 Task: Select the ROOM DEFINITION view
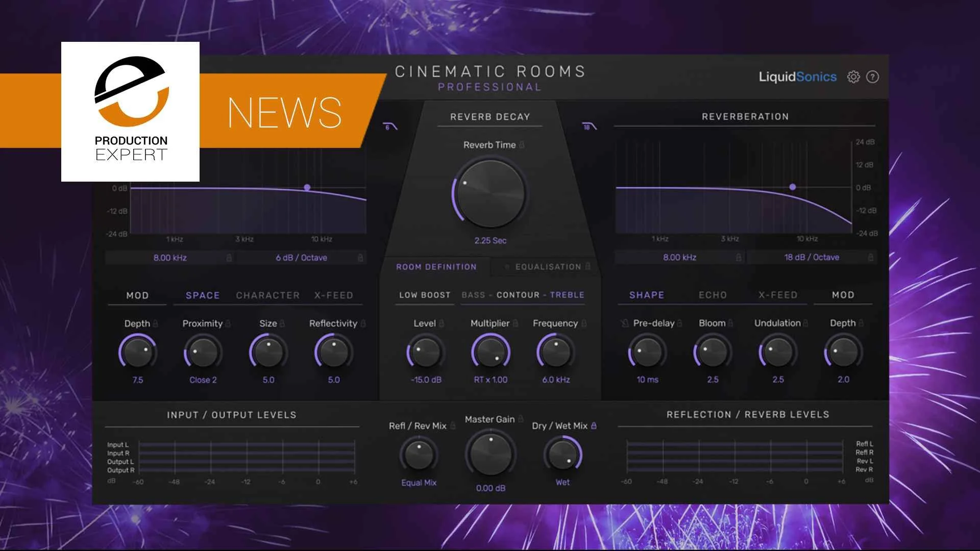click(437, 266)
